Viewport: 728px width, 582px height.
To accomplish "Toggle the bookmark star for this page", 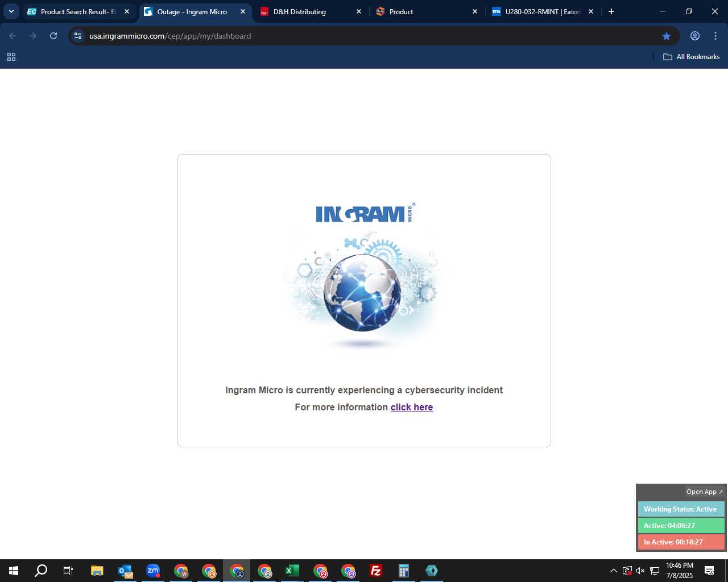I will 667,36.
